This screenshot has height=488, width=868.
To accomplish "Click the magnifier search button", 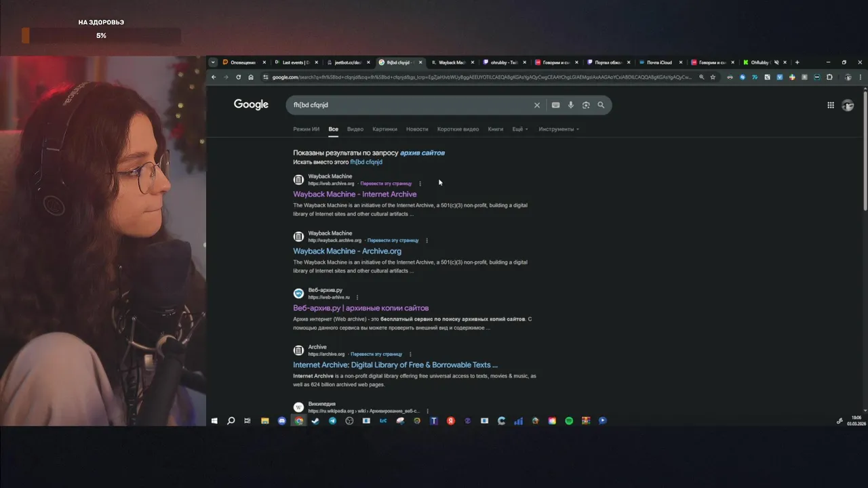I will (601, 105).
